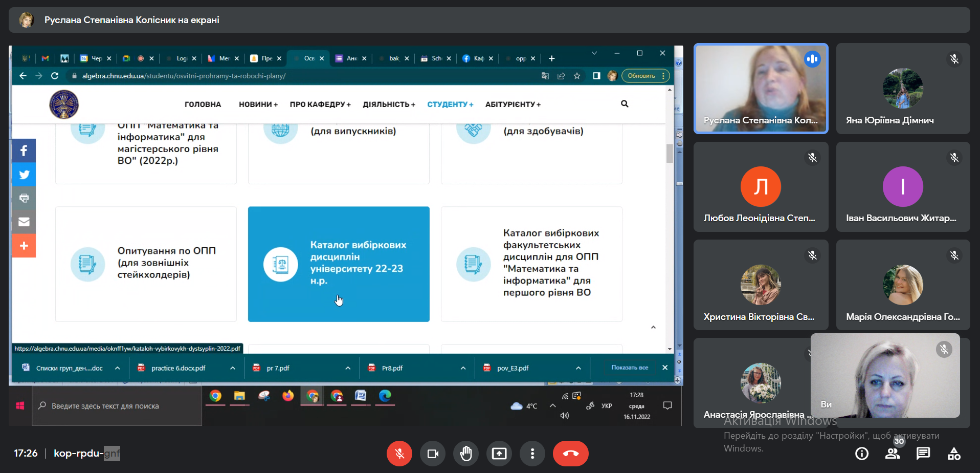The width and height of the screenshot is (980, 473).
Task: Open ДІЯЛЬНІСТЬ+ menu
Action: (x=389, y=104)
